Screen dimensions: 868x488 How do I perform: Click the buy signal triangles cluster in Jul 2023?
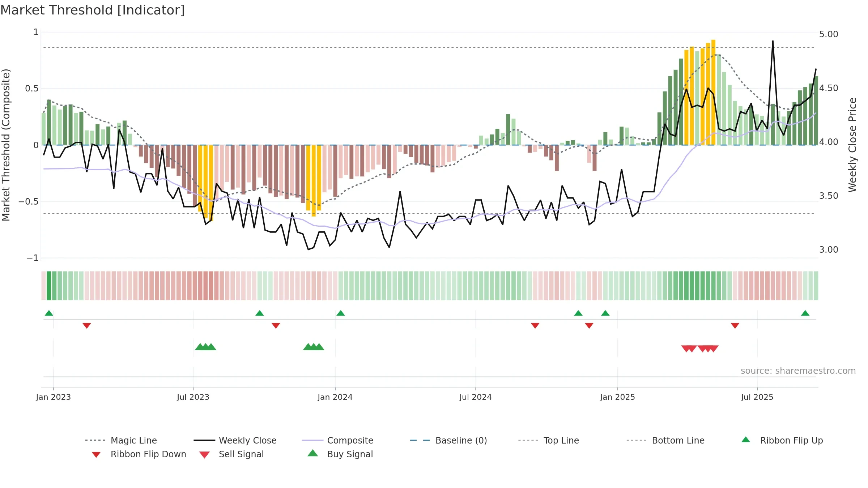click(205, 347)
